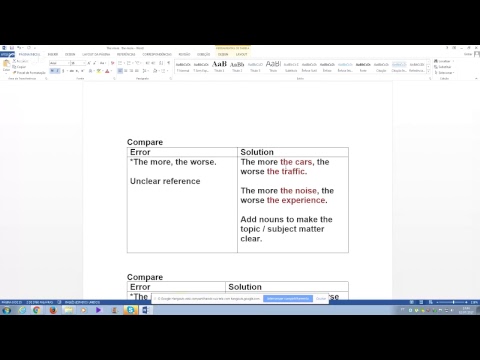Apply the Título 1 style

point(219,67)
